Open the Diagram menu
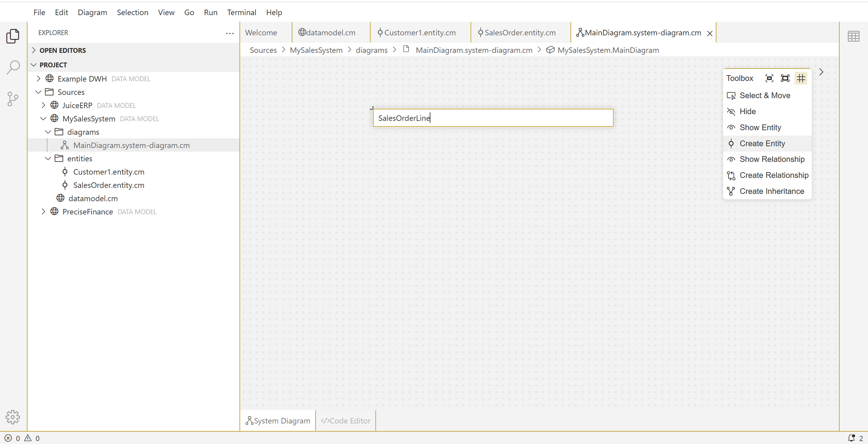The height and width of the screenshot is (444, 868). point(92,12)
